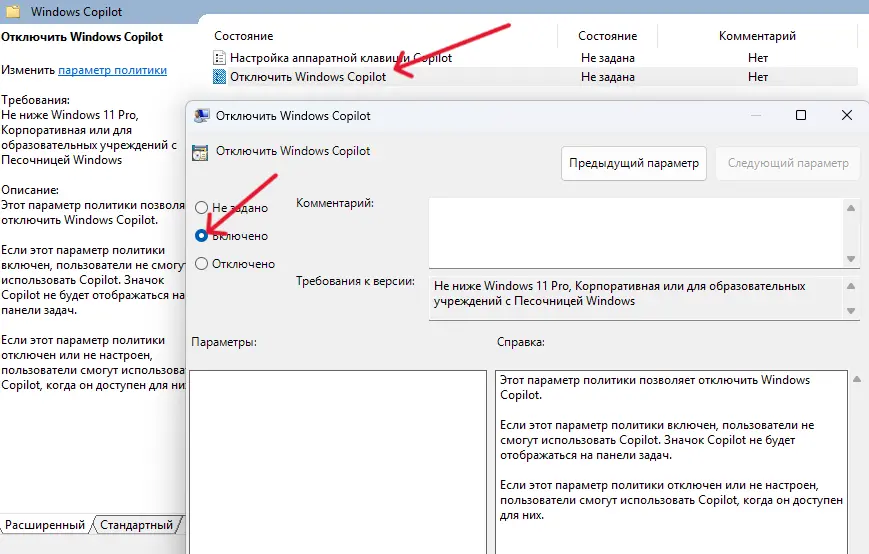
Task: Select the 'Не задано' radio button
Action: click(x=201, y=208)
